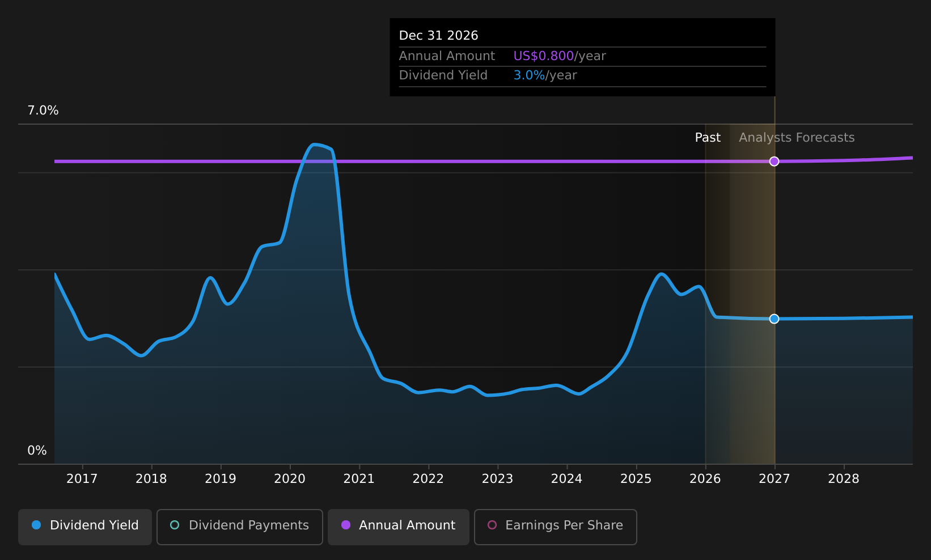Viewport: 931px width, 560px height.
Task: Click the 2023 x-axis label
Action: click(497, 479)
